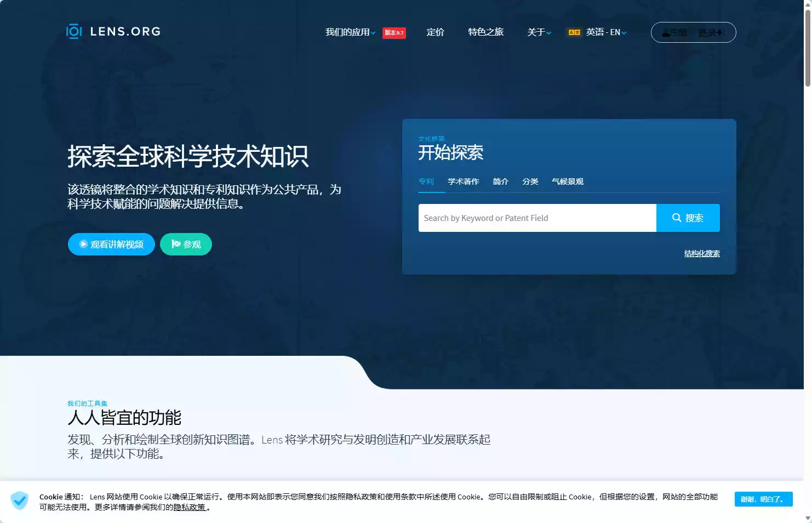Image resolution: width=812 pixels, height=523 pixels.
Task: Click the Lens.org logo icon
Action: pos(74,31)
